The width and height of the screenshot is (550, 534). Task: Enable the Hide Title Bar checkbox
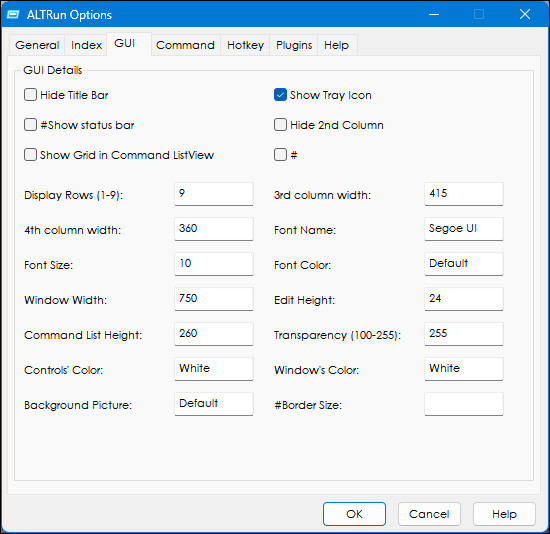[x=30, y=95]
